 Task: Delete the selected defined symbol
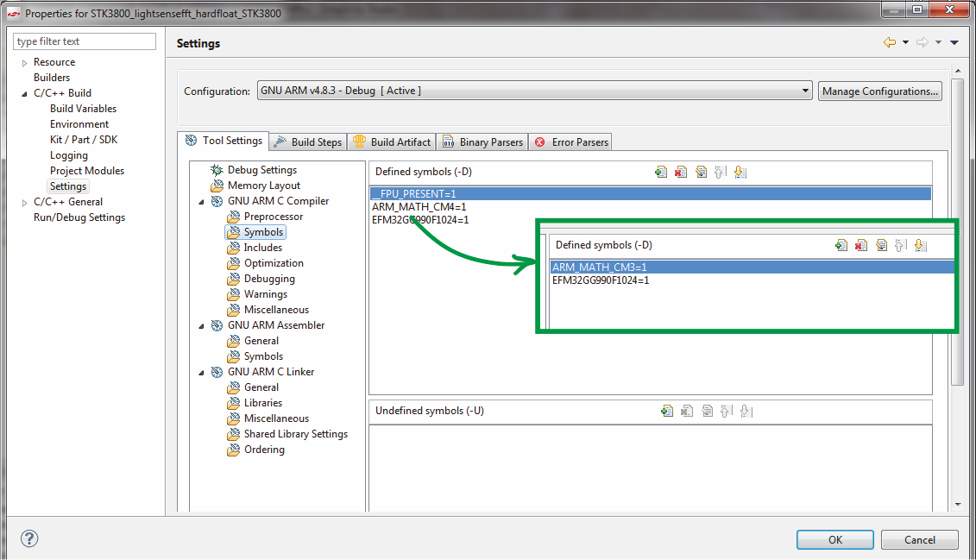[681, 172]
